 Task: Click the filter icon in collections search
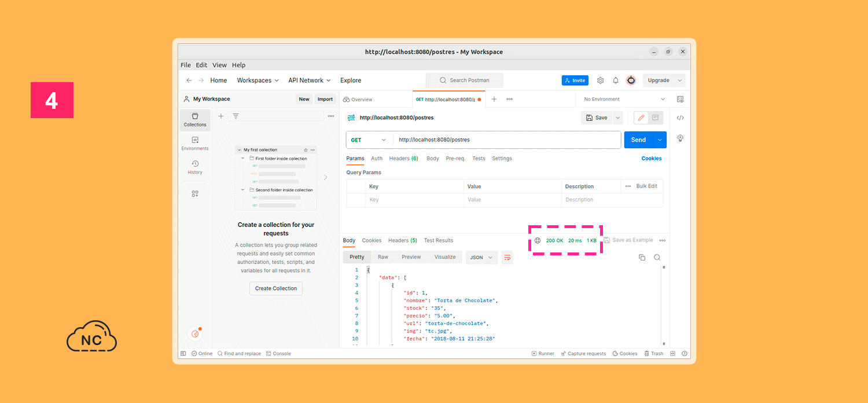[x=236, y=116]
